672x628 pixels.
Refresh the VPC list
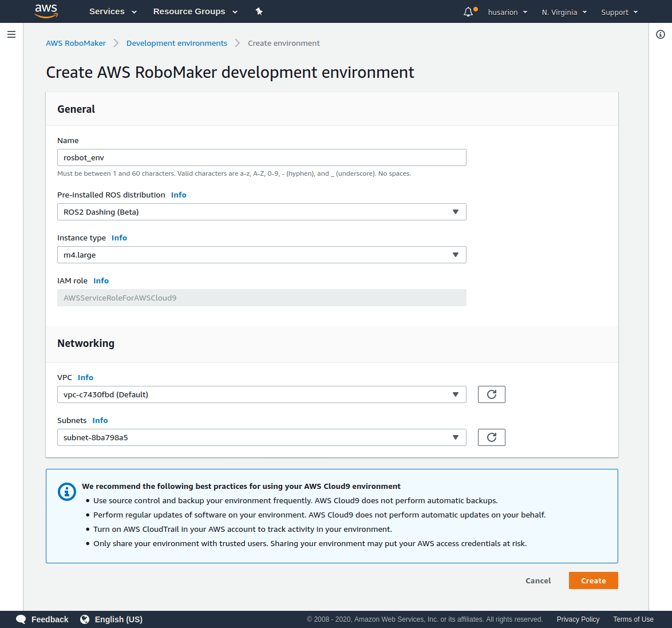pos(492,394)
